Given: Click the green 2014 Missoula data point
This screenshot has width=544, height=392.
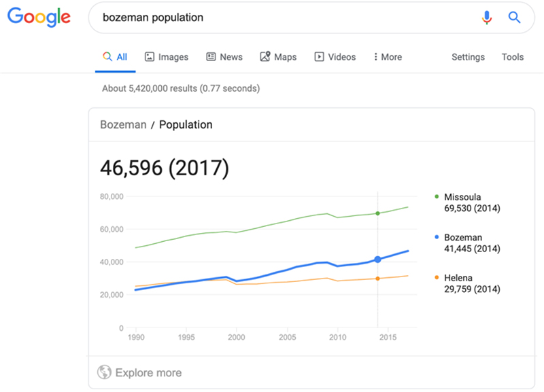Looking at the screenshot, I should [x=378, y=213].
